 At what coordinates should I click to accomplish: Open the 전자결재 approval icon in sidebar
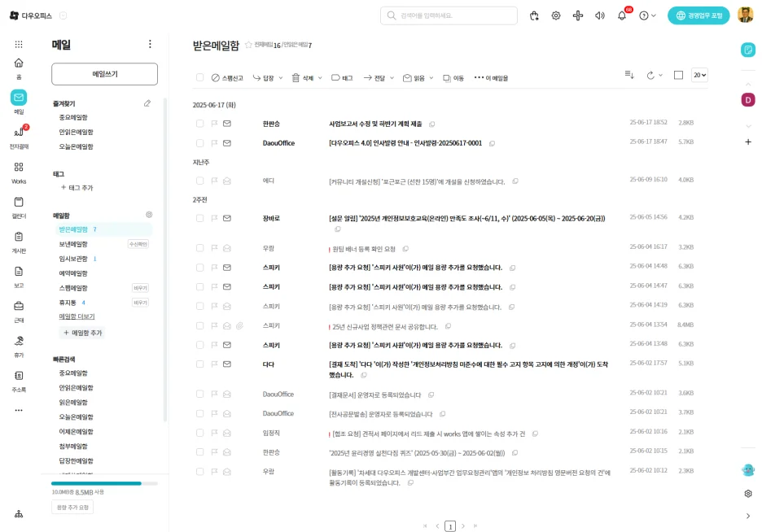pos(18,133)
